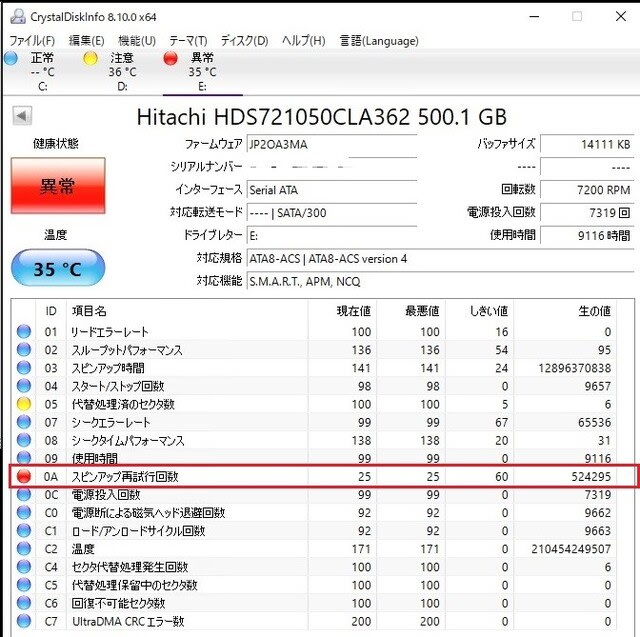Click the red 異常 health status button
This screenshot has width=640, height=637.
(58, 186)
